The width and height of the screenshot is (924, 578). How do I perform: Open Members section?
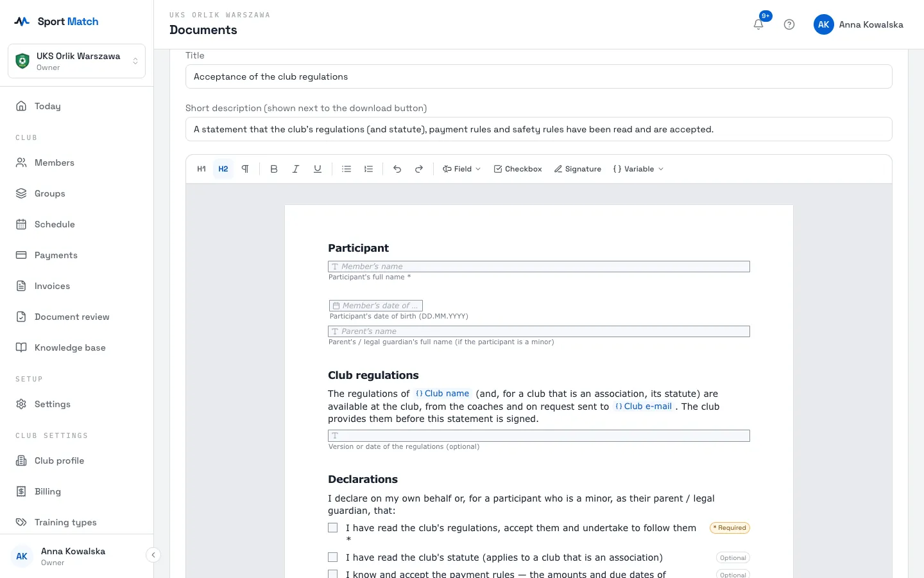[76, 162]
